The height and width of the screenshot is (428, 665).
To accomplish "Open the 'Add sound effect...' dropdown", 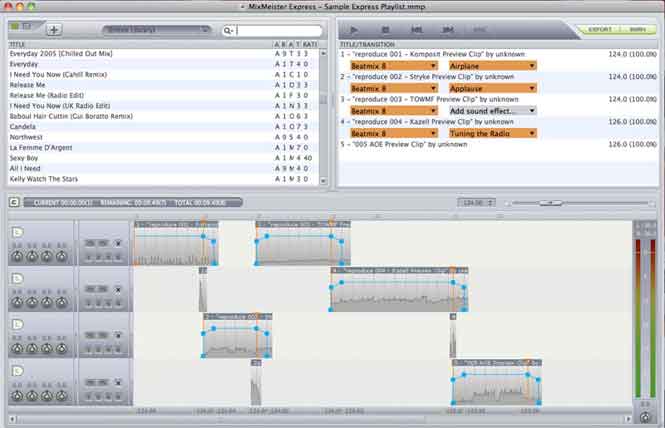I will (x=492, y=111).
